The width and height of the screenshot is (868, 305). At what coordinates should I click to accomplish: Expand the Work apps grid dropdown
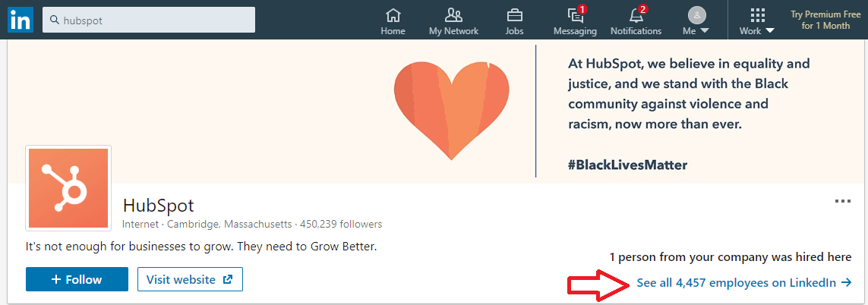click(x=756, y=21)
